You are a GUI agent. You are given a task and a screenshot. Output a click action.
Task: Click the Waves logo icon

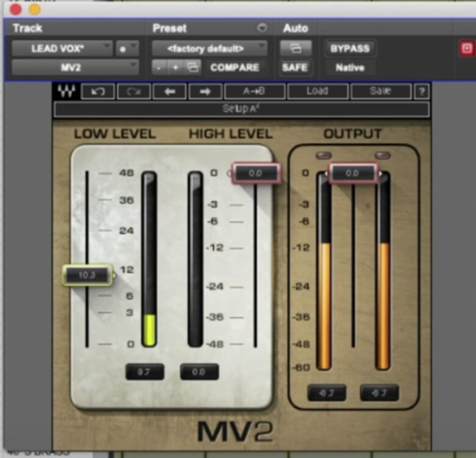pos(67,91)
